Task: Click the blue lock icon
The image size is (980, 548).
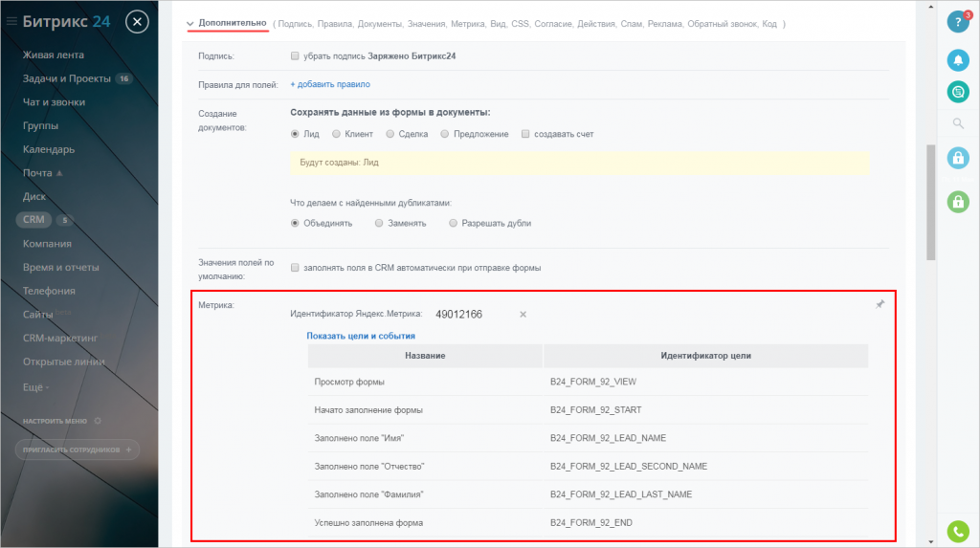Action: point(958,158)
